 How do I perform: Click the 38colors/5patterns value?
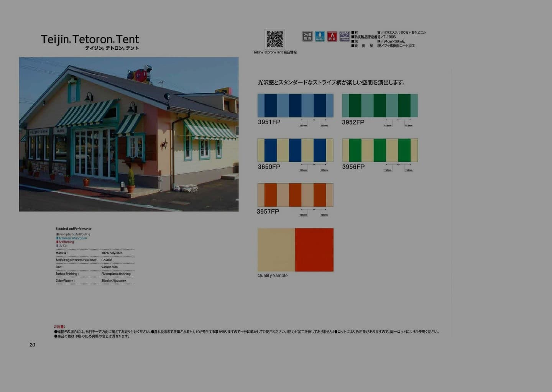[114, 280]
